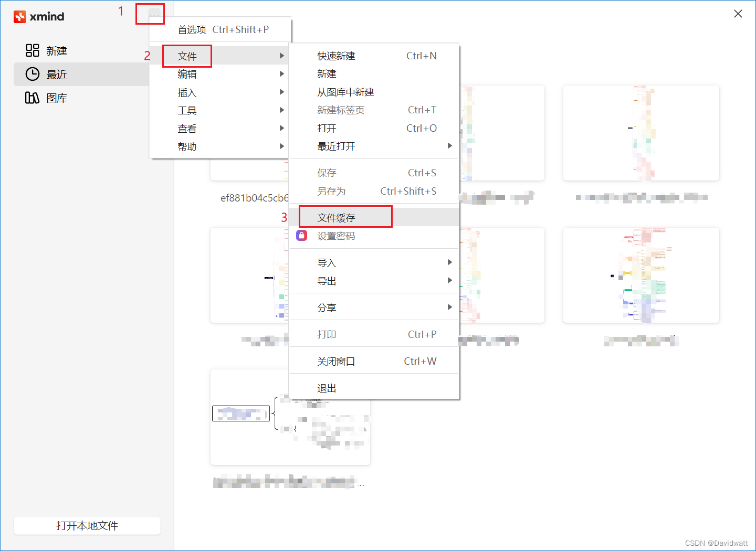Open the top-right recent file thumbnail
Screen dimensions: 756x551
tap(641, 133)
